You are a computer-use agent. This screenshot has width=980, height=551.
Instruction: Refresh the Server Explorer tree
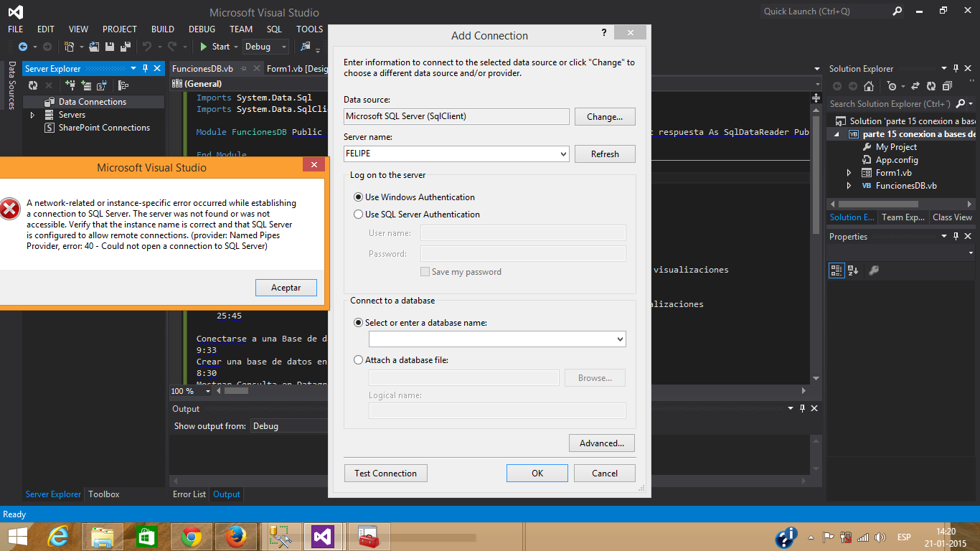pyautogui.click(x=33, y=85)
